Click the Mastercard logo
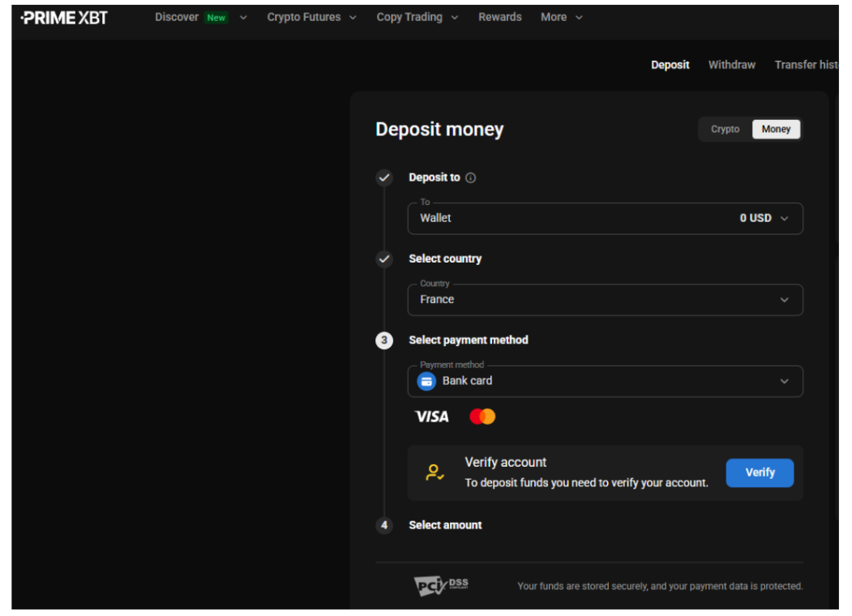 482,417
